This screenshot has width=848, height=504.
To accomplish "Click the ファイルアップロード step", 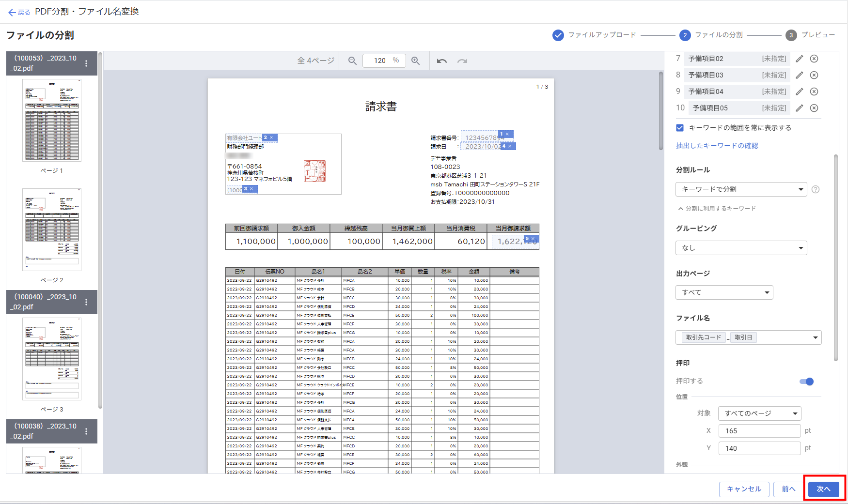I will pyautogui.click(x=595, y=35).
